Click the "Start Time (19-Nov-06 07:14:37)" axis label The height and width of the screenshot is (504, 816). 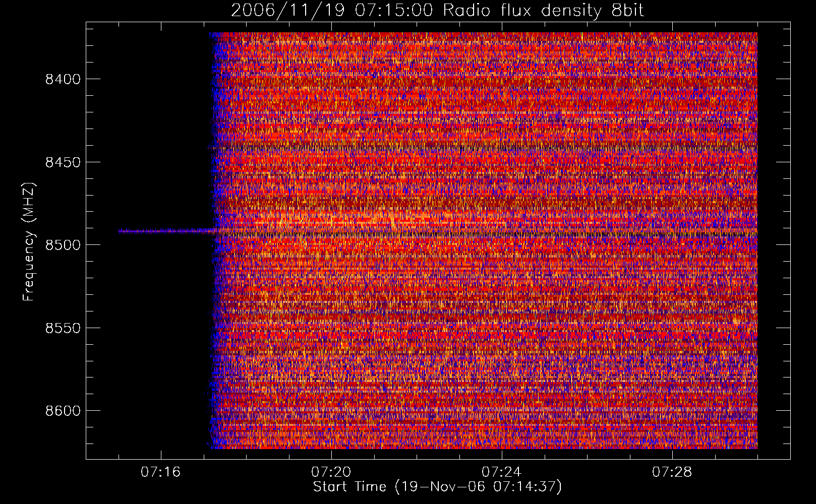coord(437,486)
